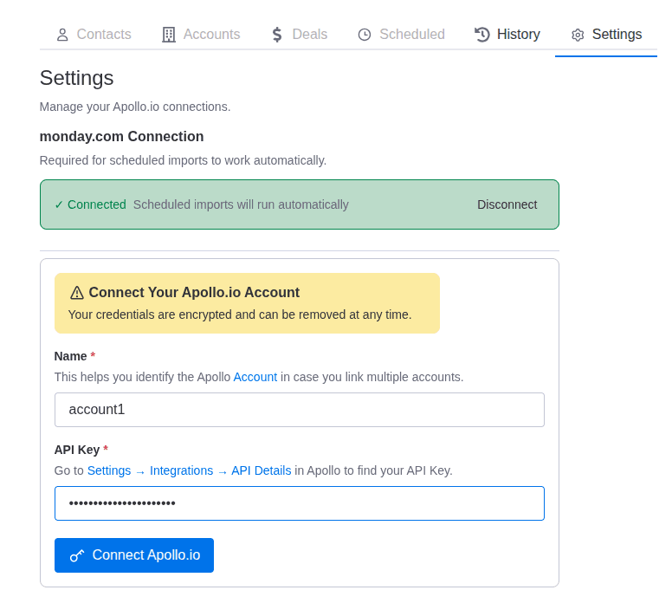The height and width of the screenshot is (616, 672).
Task: Open the Account link in Name description
Action: pyautogui.click(x=255, y=377)
